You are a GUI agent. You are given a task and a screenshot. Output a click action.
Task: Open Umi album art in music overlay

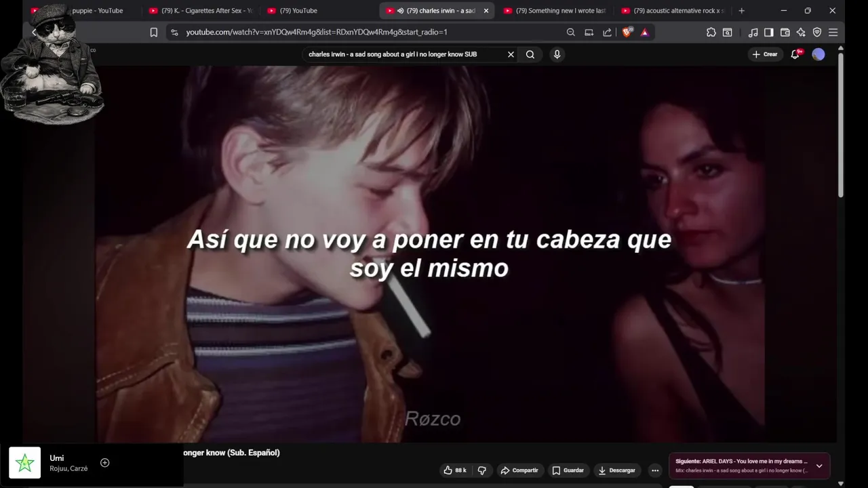click(25, 463)
